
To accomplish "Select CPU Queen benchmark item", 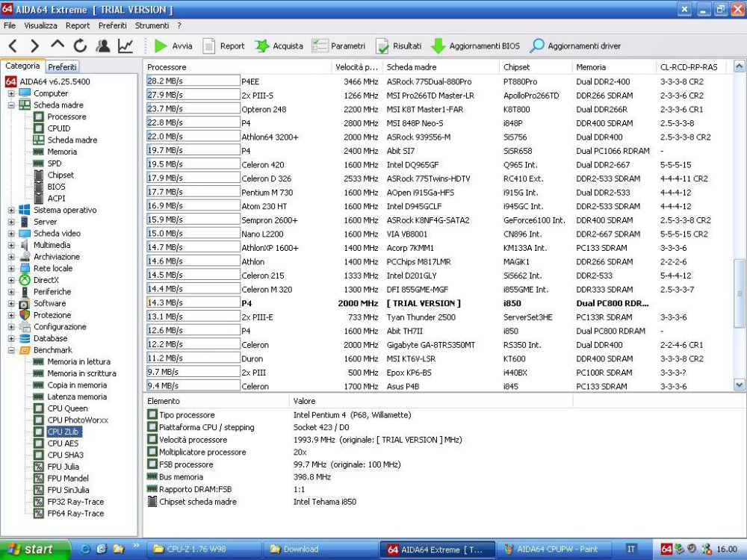I will (x=67, y=408).
